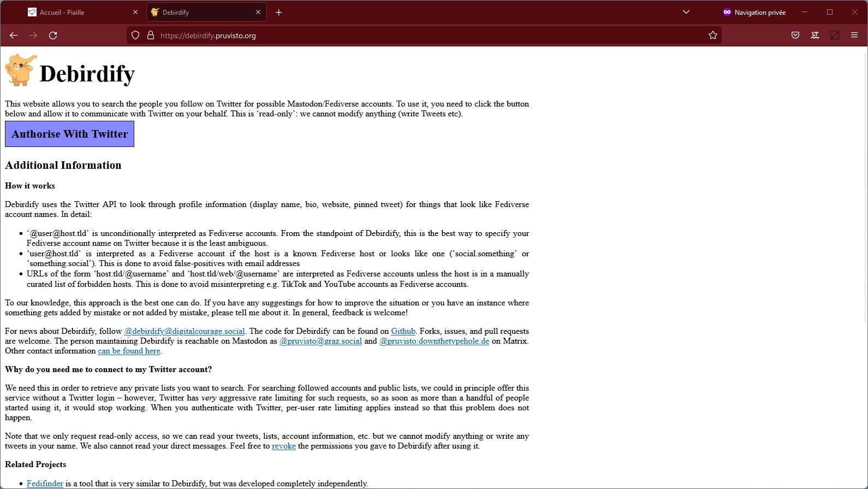Reload the current page
868x489 pixels.
[53, 36]
